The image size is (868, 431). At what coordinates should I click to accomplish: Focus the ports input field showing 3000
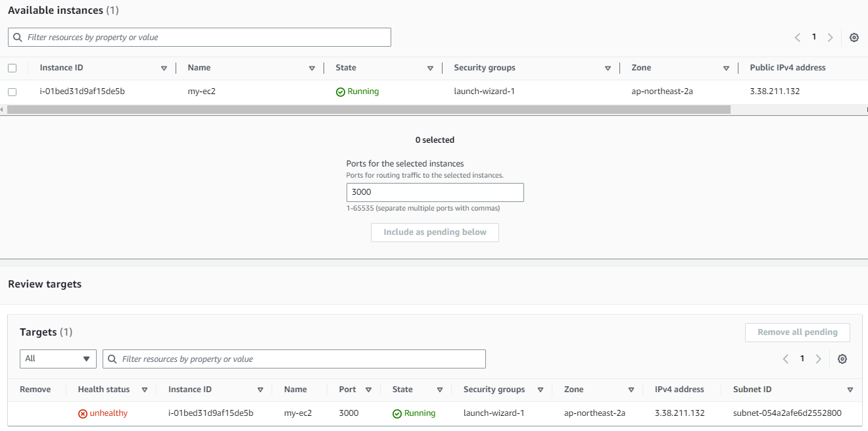pyautogui.click(x=435, y=192)
